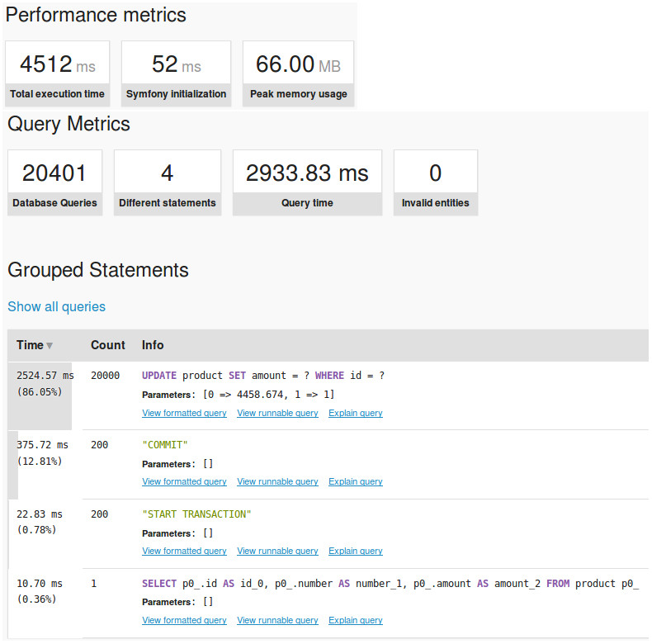
Task: Explain query for UPDATE product statement
Action: [x=356, y=413]
